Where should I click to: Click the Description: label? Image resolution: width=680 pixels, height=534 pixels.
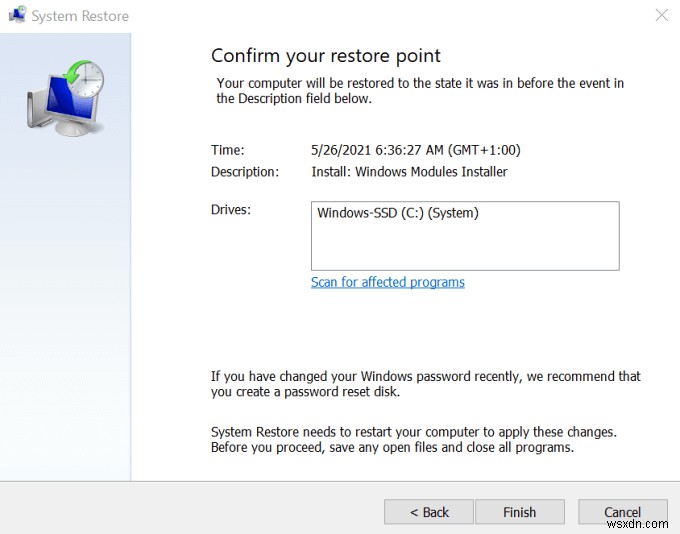(x=245, y=172)
